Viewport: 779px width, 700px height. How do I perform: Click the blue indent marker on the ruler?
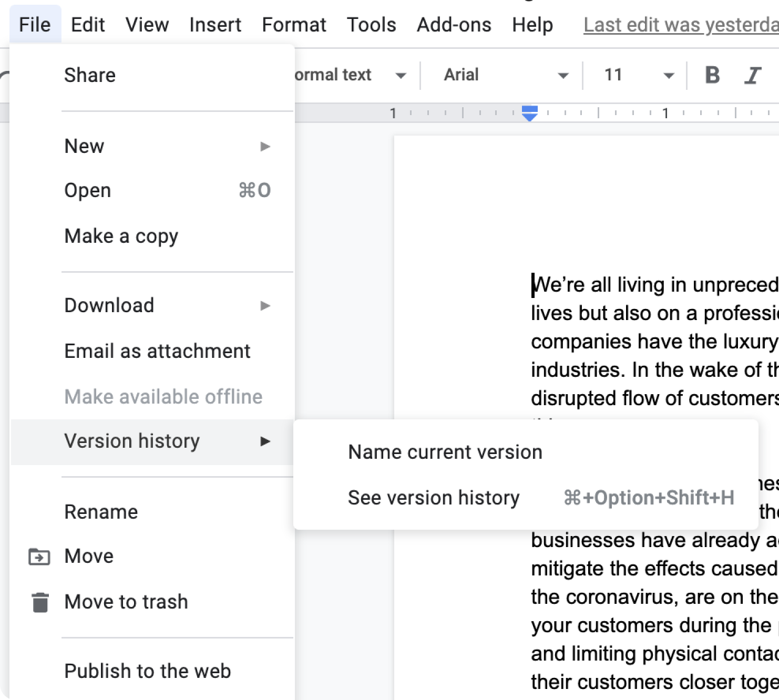click(530, 111)
